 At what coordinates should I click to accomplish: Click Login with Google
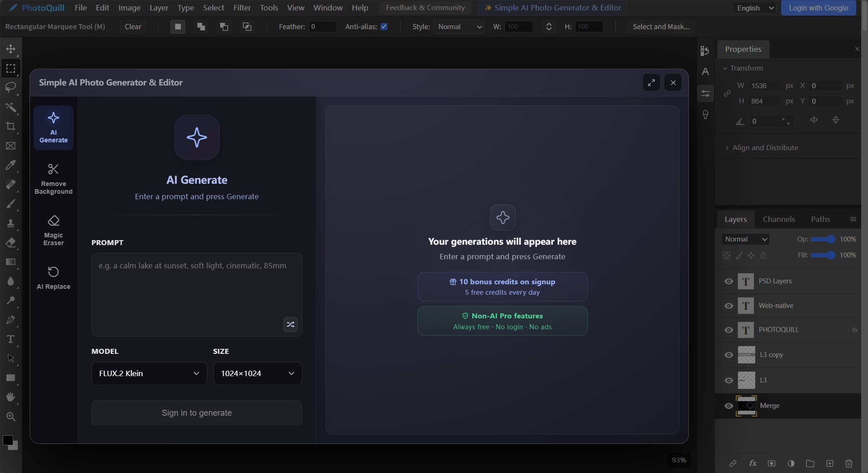(818, 8)
